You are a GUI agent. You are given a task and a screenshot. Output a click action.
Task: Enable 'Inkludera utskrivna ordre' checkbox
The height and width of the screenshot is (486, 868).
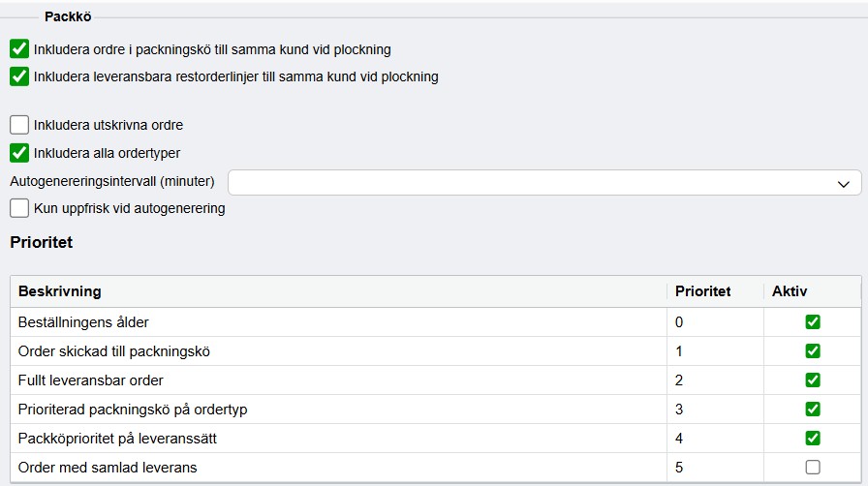(x=19, y=125)
